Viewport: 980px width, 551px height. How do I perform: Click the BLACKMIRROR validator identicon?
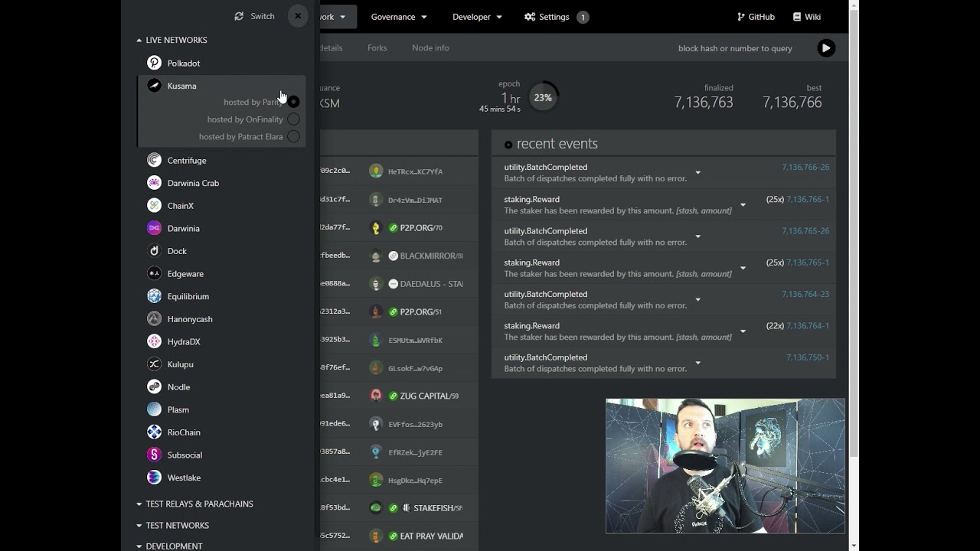pyautogui.click(x=376, y=256)
